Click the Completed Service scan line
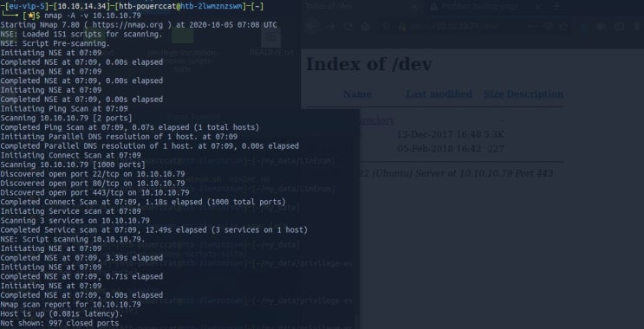The image size is (644, 329). tap(154, 229)
